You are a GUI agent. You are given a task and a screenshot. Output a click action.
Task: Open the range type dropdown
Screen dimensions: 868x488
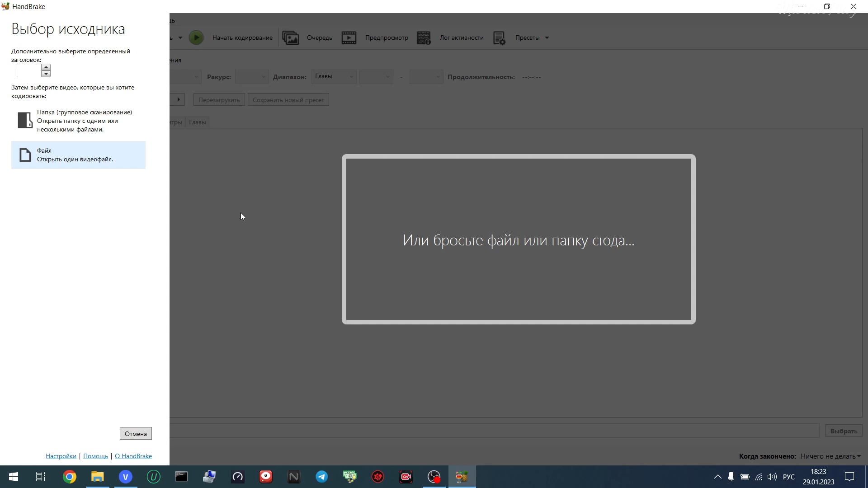[x=334, y=77]
